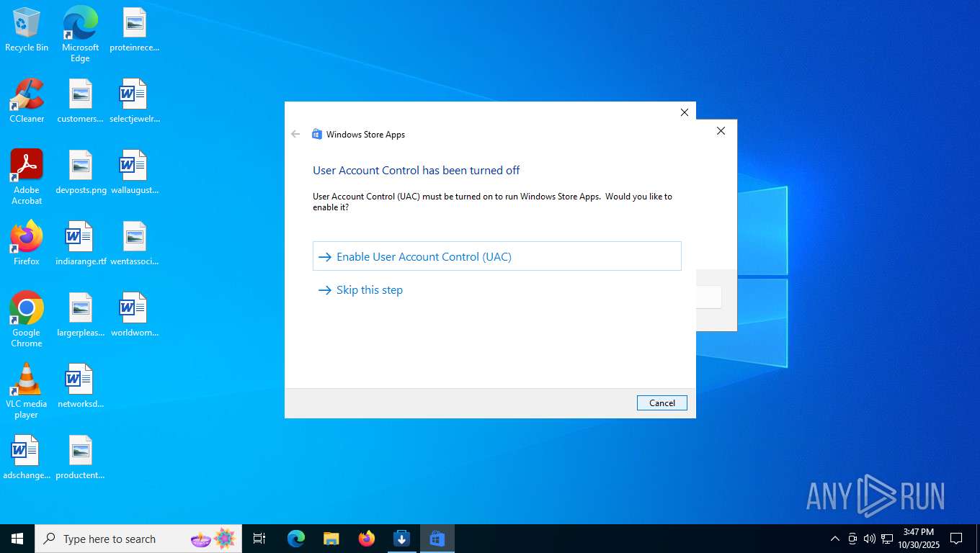
Task: Open network status tray icon
Action: (887, 539)
